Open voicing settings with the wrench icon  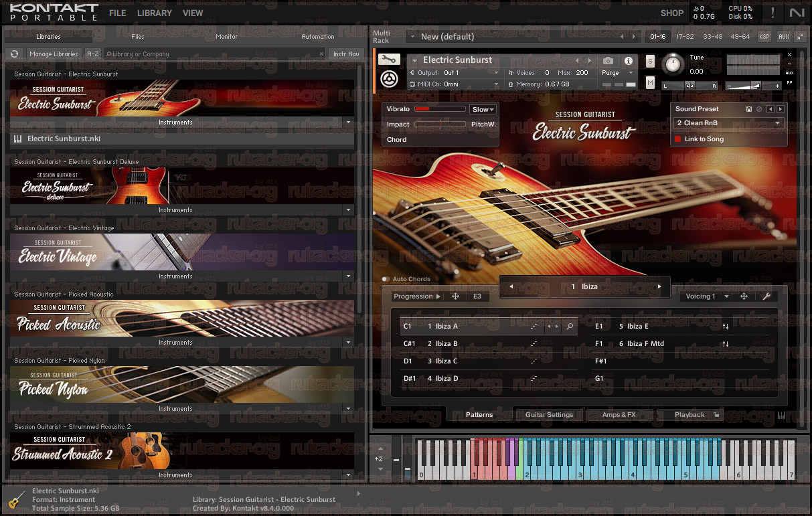(x=767, y=296)
